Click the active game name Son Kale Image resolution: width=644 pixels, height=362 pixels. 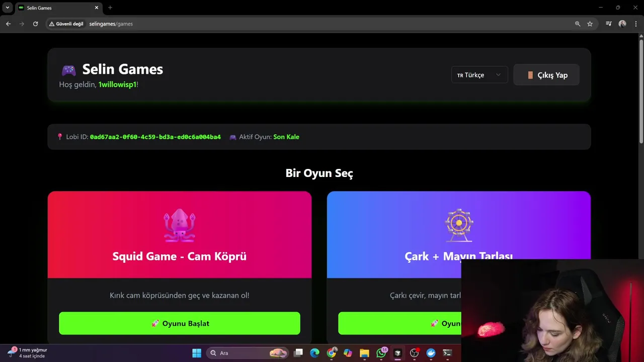click(x=286, y=137)
